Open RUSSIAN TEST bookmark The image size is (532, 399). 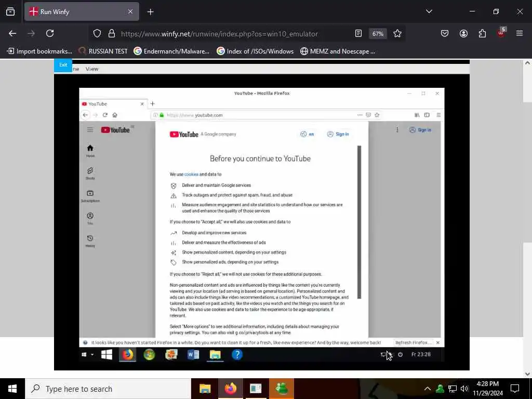point(103,51)
